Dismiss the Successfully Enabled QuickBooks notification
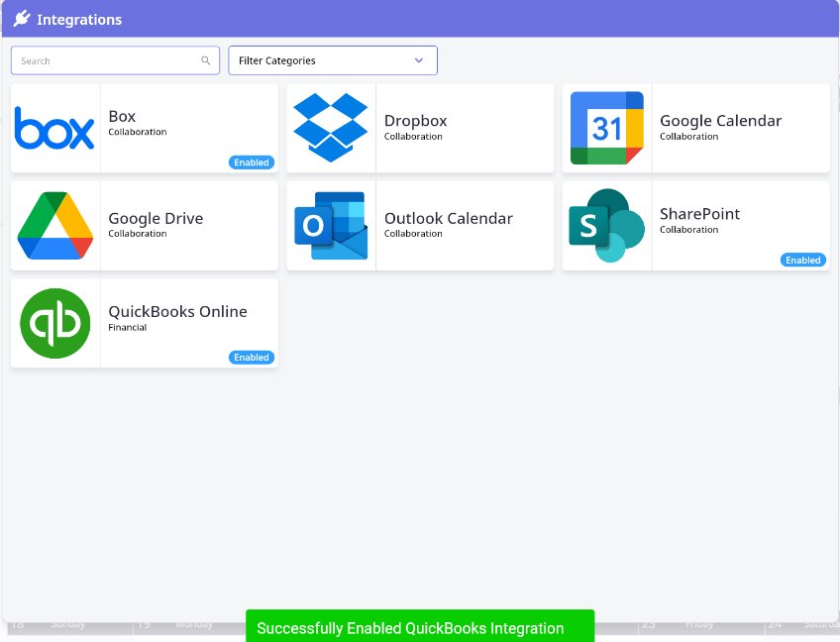This screenshot has width=840, height=642. click(420, 627)
